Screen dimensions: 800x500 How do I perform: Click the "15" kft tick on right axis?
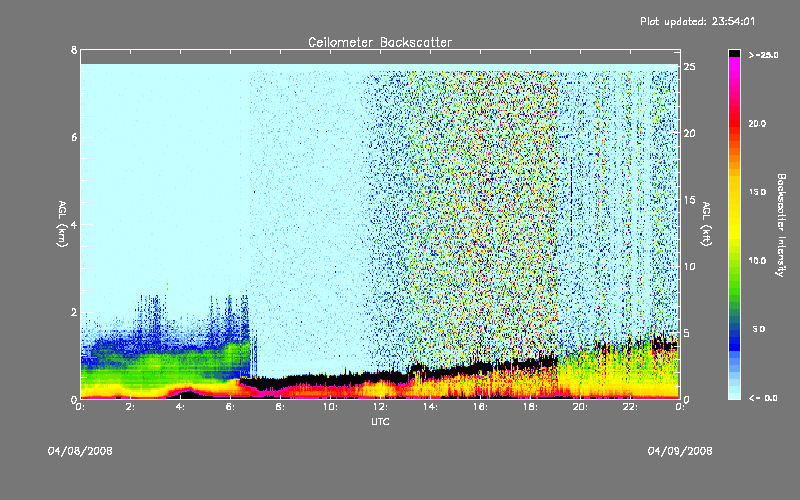click(690, 200)
